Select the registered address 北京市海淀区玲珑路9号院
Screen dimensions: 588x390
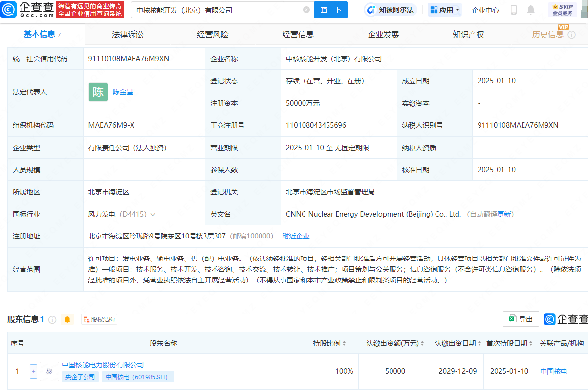click(x=157, y=237)
